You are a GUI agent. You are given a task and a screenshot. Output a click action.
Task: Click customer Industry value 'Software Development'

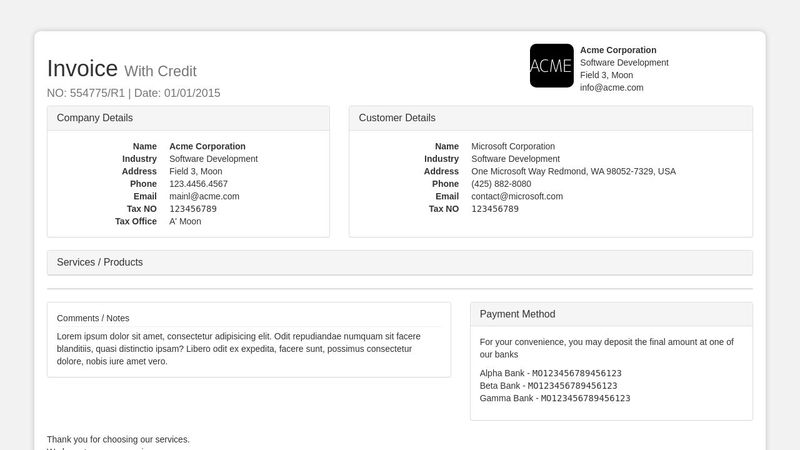tap(515, 159)
